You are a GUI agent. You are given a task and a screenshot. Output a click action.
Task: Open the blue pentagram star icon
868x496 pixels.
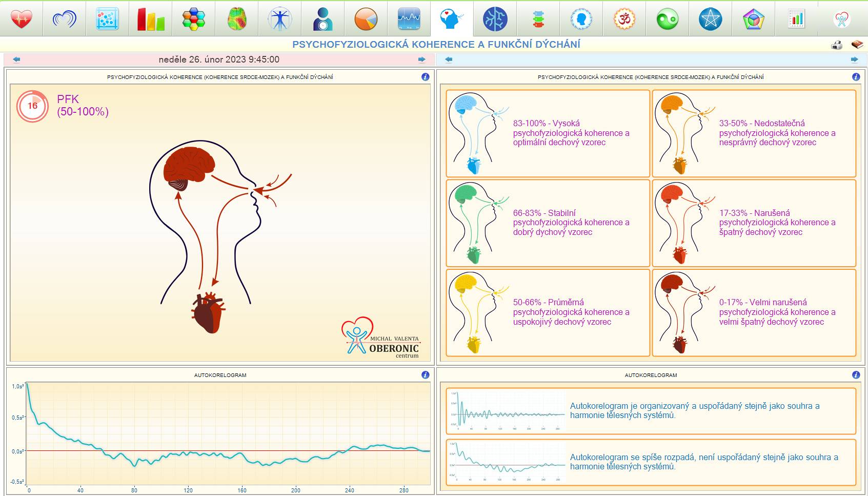(711, 19)
